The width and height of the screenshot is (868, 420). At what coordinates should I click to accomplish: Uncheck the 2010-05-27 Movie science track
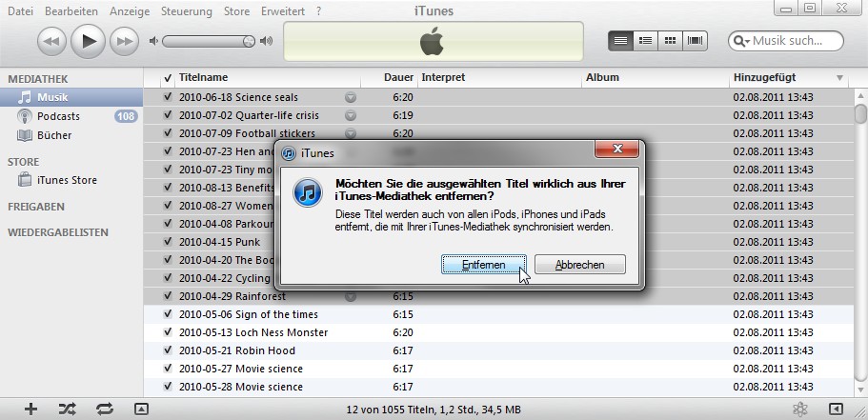(168, 369)
